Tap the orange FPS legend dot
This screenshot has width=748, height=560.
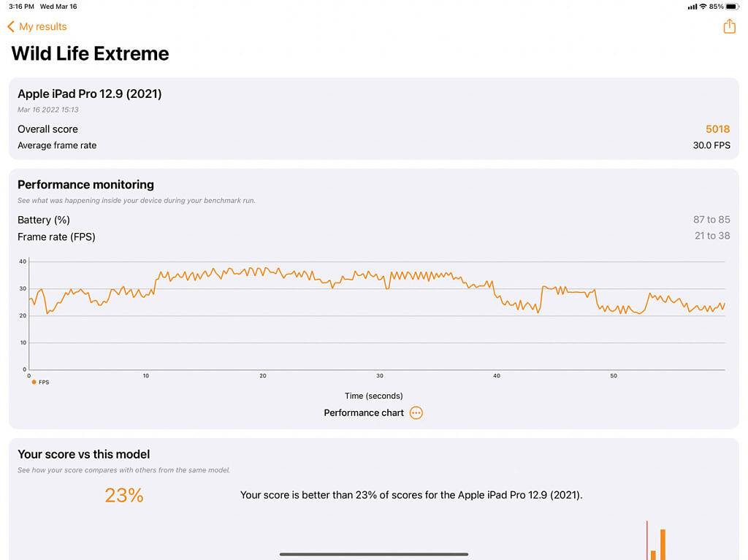34,382
